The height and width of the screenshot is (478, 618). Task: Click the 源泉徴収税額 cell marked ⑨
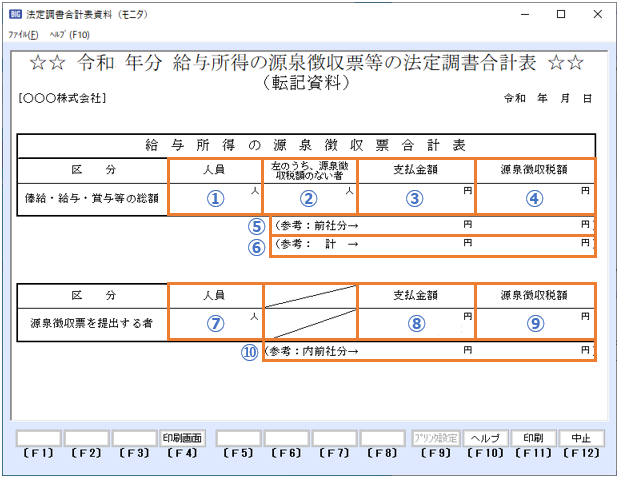click(x=534, y=323)
